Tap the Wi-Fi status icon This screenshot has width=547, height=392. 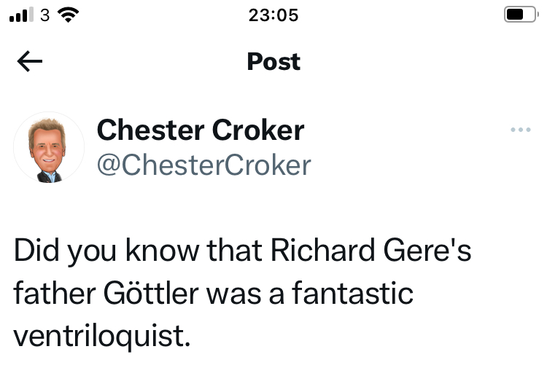(x=69, y=15)
